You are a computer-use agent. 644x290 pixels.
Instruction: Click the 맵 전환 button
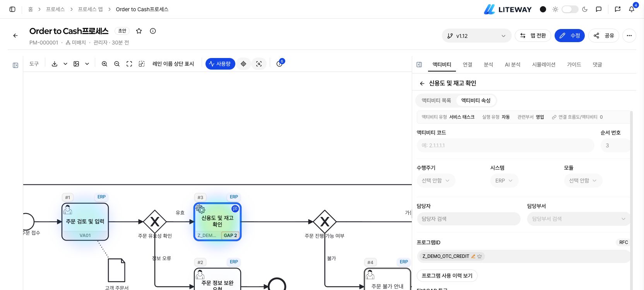pyautogui.click(x=533, y=36)
